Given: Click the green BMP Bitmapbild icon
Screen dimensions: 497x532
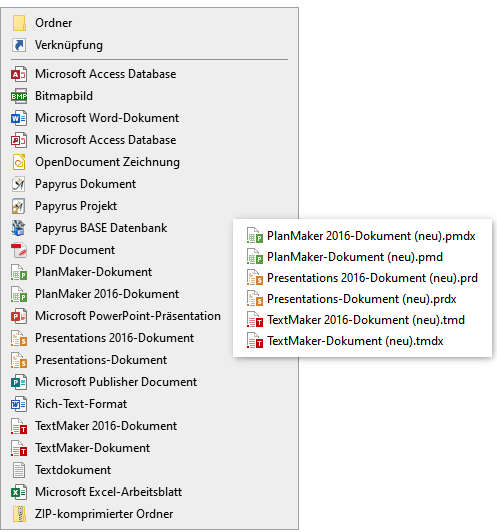Looking at the screenshot, I should click(x=19, y=96).
